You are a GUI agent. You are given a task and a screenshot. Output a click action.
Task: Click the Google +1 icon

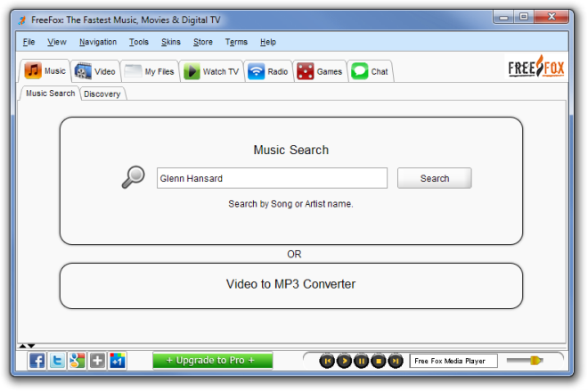(x=118, y=361)
